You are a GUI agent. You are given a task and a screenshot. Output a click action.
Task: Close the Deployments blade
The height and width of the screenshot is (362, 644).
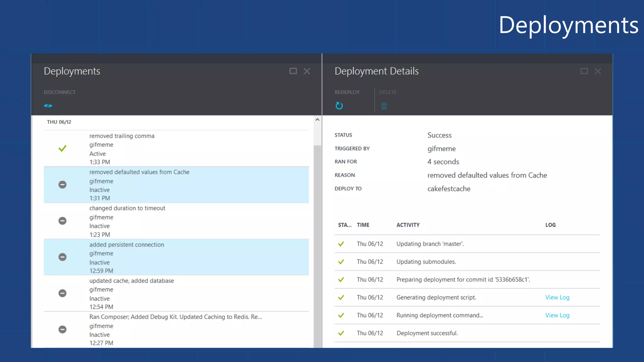pyautogui.click(x=307, y=71)
